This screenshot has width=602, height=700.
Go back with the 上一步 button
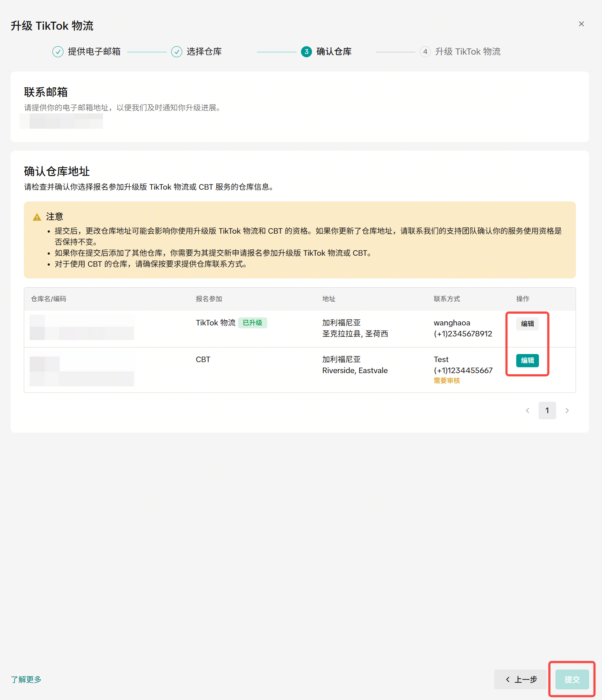click(521, 679)
